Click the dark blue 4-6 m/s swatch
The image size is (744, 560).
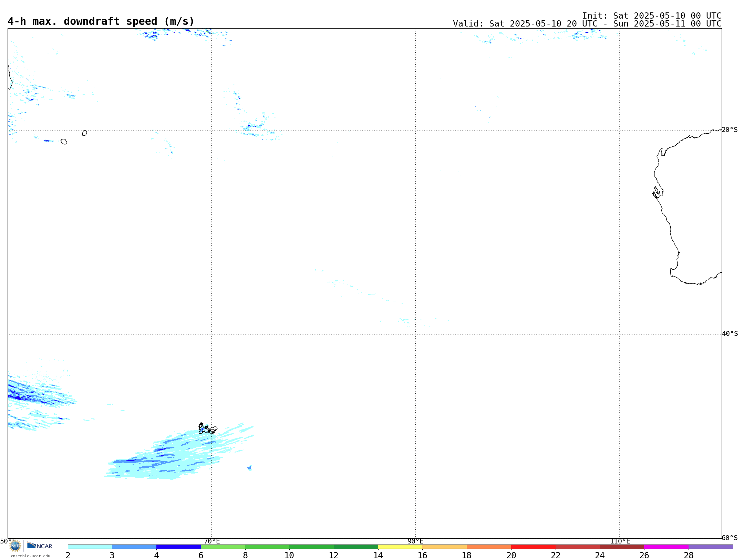click(178, 547)
